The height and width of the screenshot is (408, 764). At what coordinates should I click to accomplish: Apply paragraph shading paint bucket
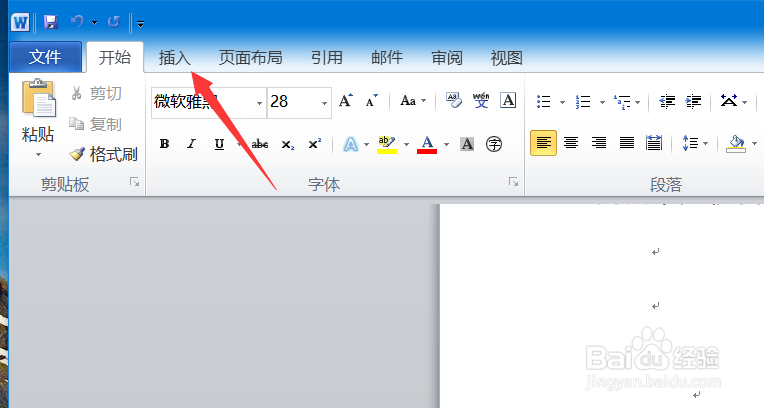736,144
